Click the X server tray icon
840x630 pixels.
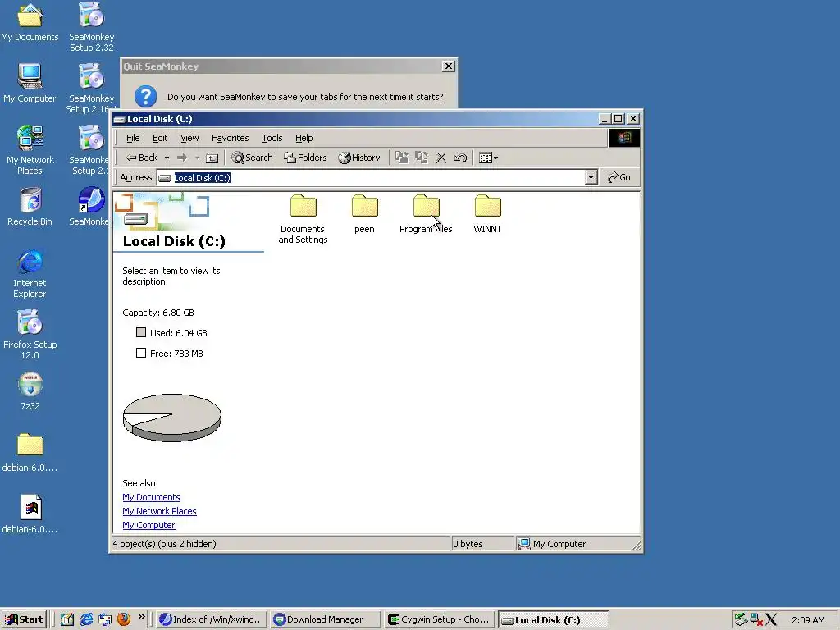(771, 619)
